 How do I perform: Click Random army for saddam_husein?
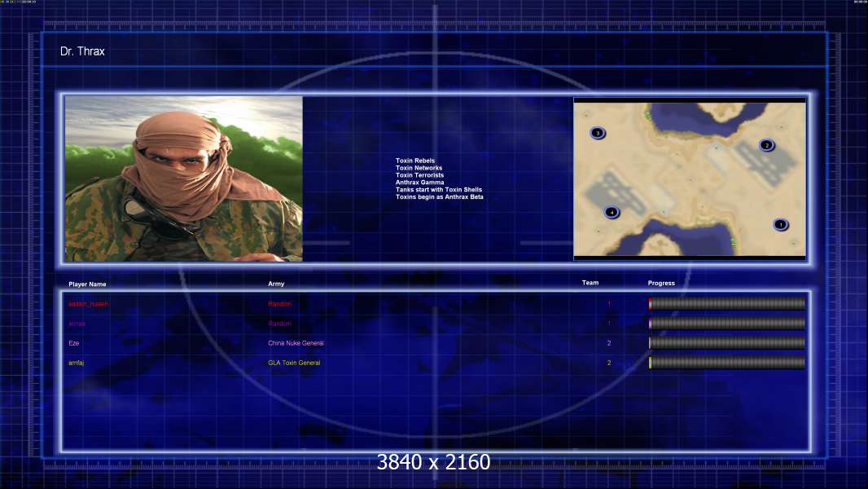(279, 303)
